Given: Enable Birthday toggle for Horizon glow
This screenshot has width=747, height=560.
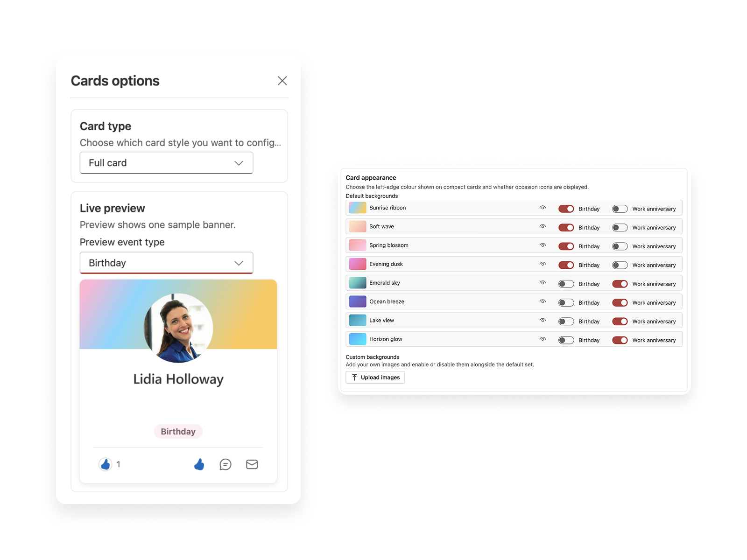Looking at the screenshot, I should [566, 340].
